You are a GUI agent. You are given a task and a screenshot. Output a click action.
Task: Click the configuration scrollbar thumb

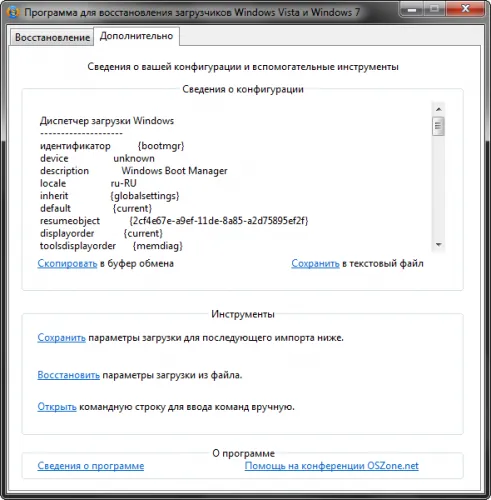pyautogui.click(x=438, y=126)
